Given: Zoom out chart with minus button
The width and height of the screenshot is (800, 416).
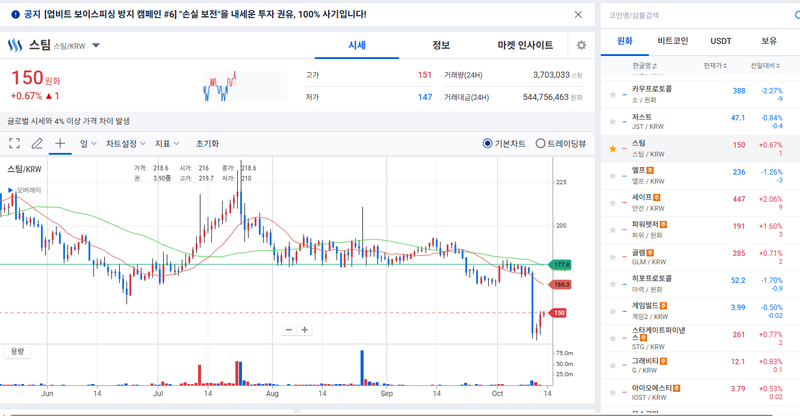Looking at the screenshot, I should coord(289,330).
